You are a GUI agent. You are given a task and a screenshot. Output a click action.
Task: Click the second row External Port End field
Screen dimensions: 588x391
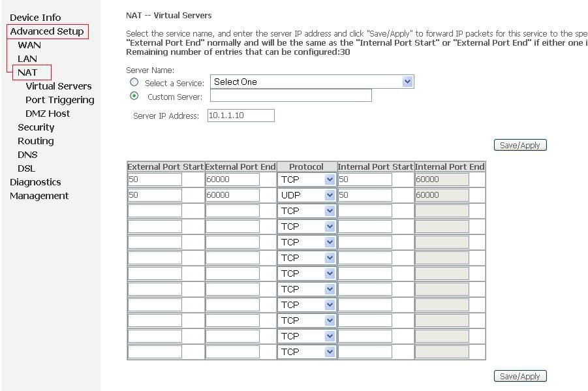[x=232, y=195]
